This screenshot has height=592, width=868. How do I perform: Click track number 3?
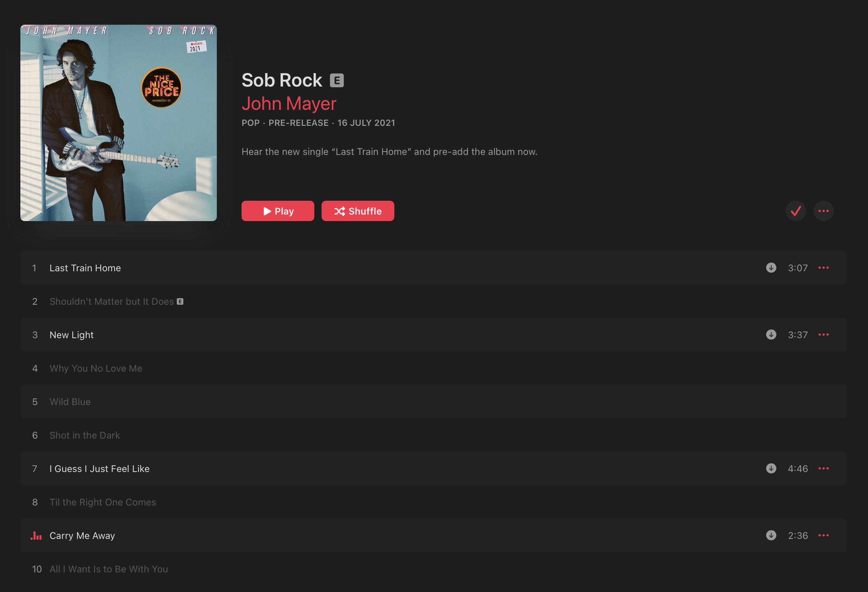35,335
